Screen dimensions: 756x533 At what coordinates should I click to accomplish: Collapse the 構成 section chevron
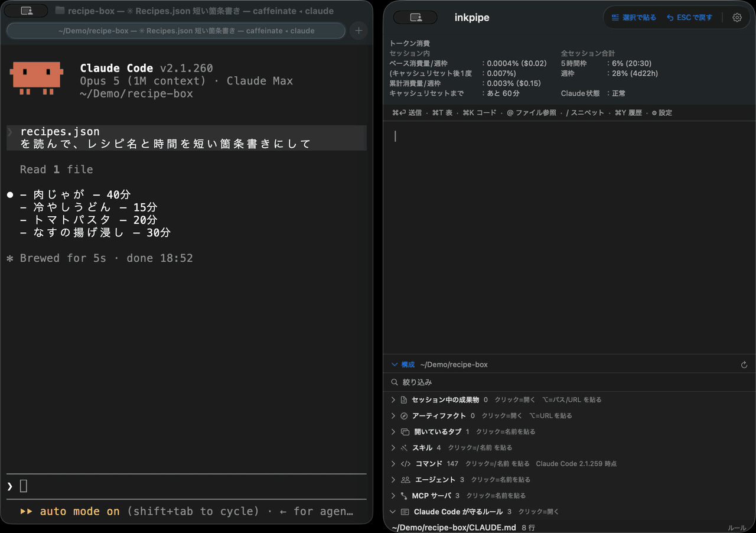click(395, 365)
